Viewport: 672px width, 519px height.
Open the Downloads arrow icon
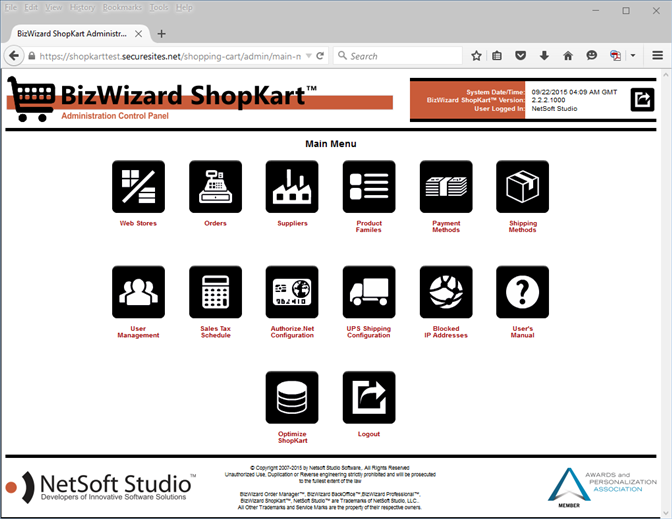click(544, 56)
